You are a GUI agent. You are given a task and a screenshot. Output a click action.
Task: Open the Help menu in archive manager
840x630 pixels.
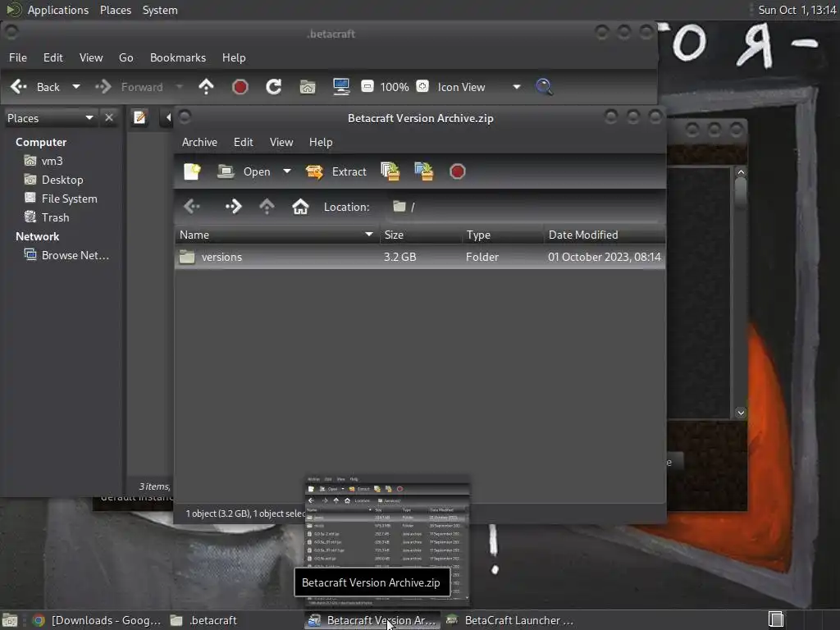click(321, 142)
